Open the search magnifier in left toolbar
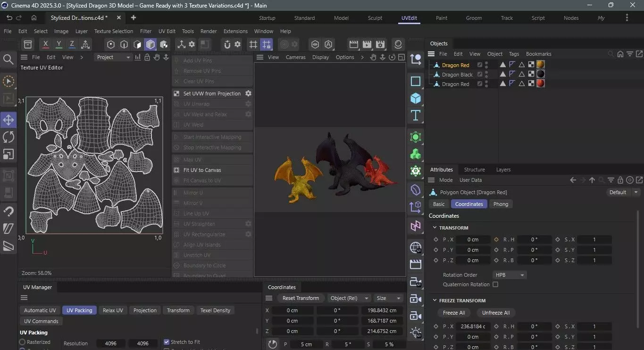Viewport: 644px width, 350px height. click(8, 60)
